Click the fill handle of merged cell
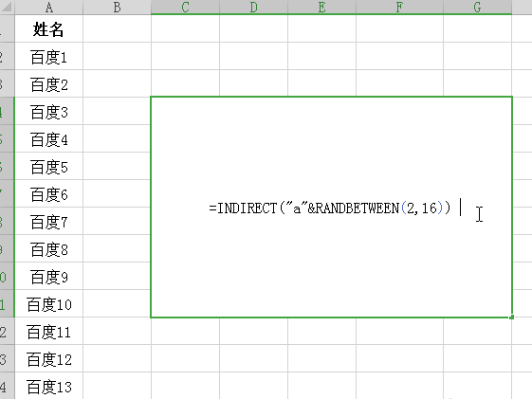532x399 pixels. 512,317
